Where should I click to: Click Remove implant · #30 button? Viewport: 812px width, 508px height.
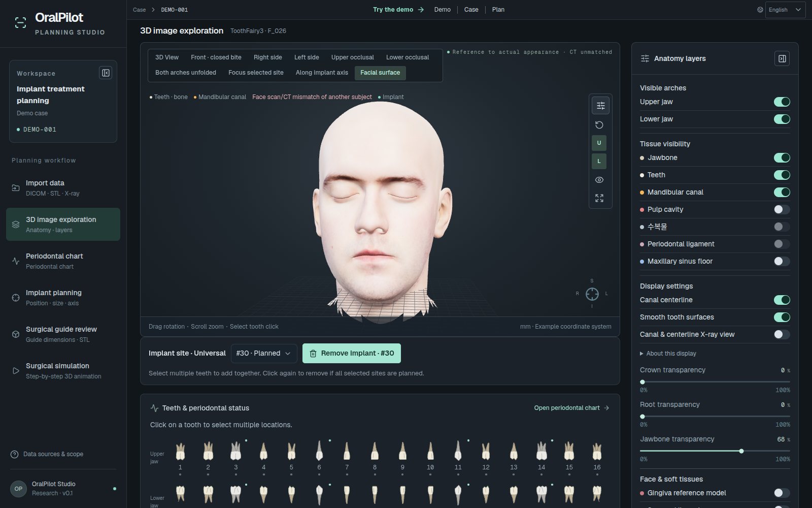(352, 353)
